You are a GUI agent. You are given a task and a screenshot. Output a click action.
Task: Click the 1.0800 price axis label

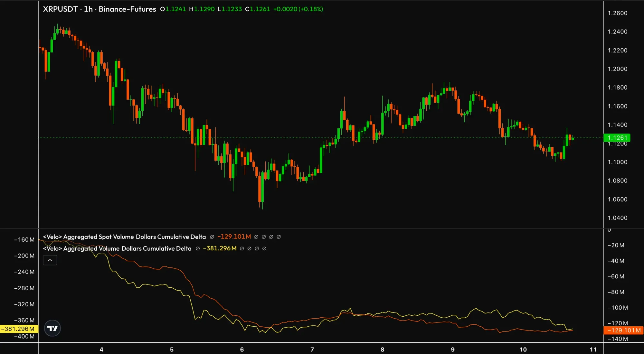click(x=617, y=181)
